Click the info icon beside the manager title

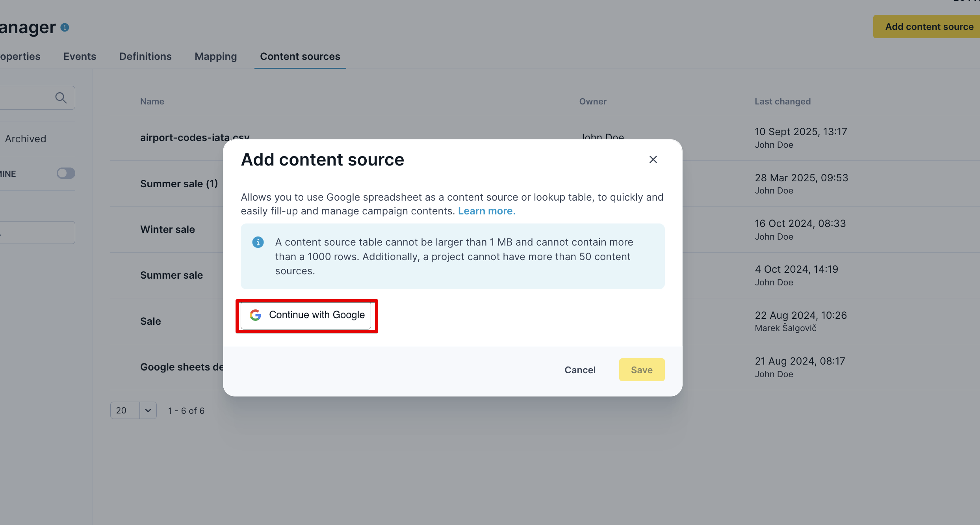65,28
